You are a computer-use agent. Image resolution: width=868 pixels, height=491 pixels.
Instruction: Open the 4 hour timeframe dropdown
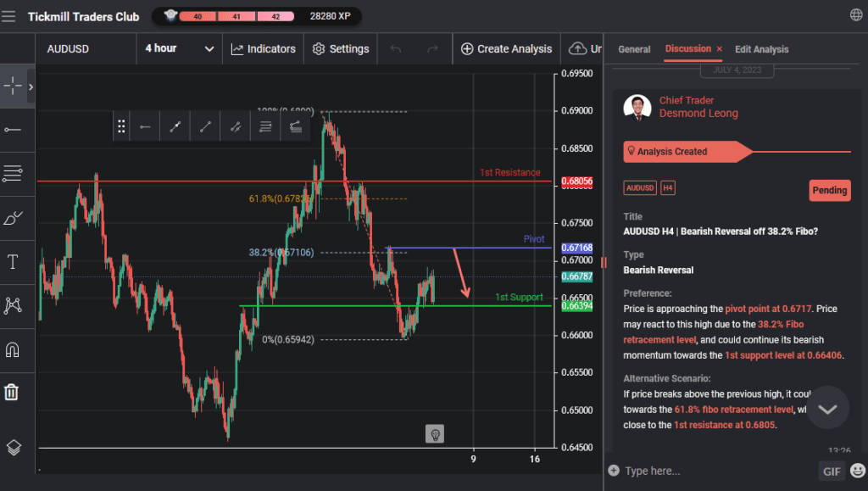[x=179, y=48]
